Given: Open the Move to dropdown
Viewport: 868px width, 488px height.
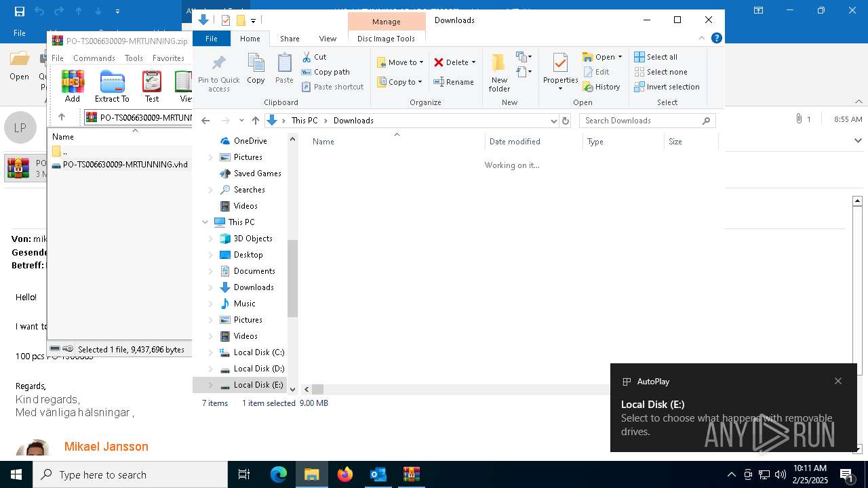Looking at the screenshot, I should click(x=400, y=62).
